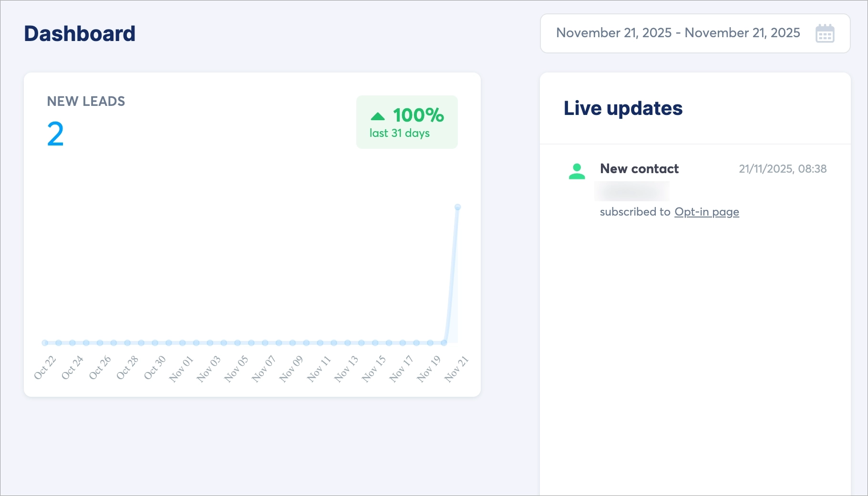Click the 21/11/2025, 08:38 timestamp

coord(783,169)
